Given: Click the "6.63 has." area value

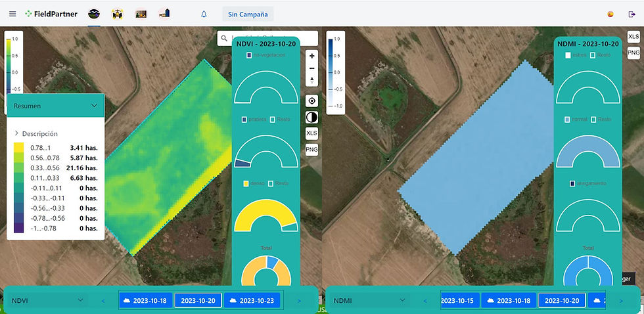Looking at the screenshot, I should pos(84,178).
